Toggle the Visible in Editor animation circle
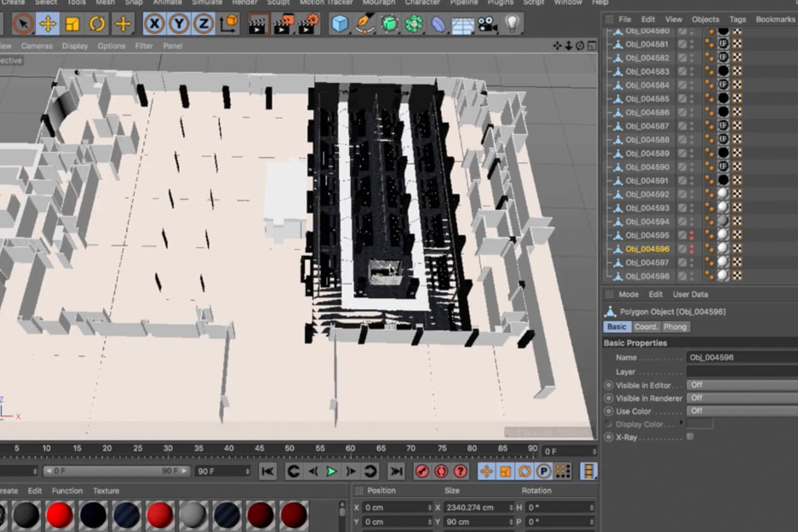Image resolution: width=798 pixels, height=532 pixels. (x=608, y=385)
